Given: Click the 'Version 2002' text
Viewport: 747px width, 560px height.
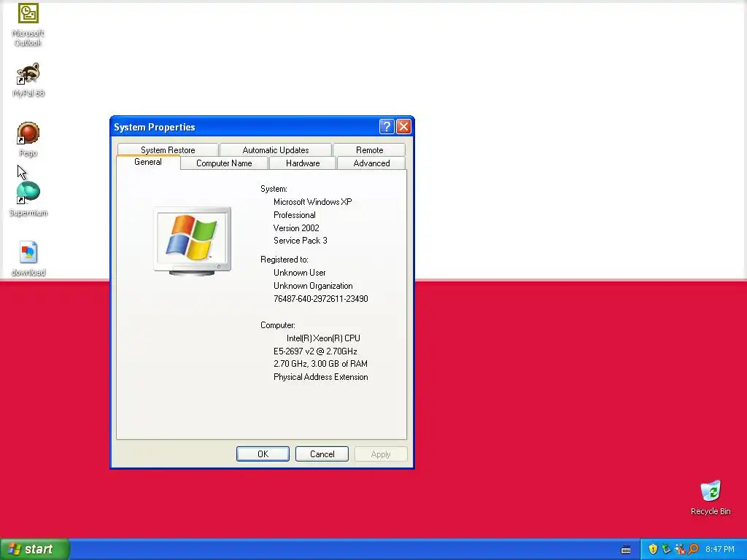Looking at the screenshot, I should (296, 227).
